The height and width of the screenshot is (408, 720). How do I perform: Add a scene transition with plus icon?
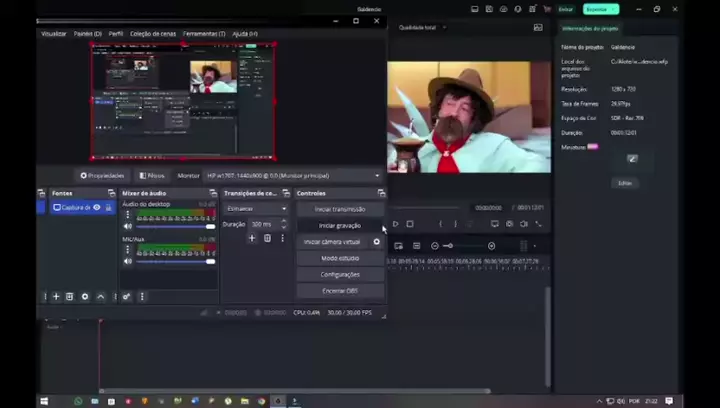(x=252, y=238)
